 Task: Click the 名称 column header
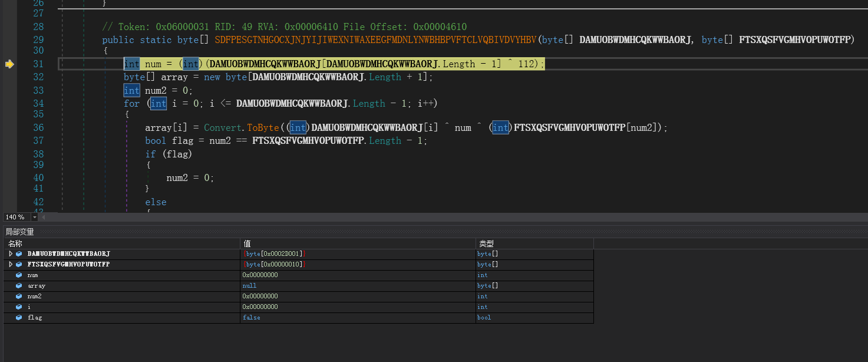click(x=15, y=243)
